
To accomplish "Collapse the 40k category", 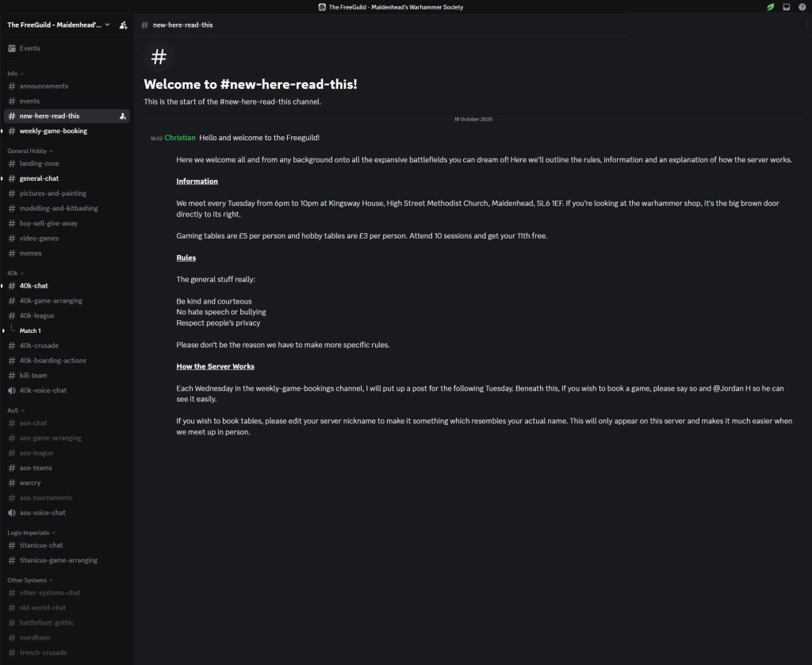I will (15, 273).
